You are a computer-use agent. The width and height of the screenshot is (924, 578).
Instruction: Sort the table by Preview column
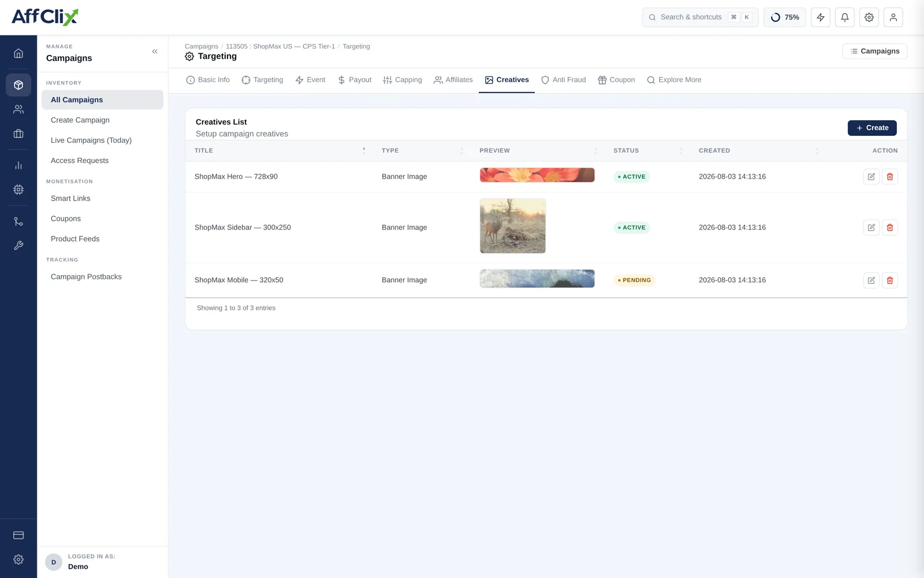pyautogui.click(x=537, y=151)
